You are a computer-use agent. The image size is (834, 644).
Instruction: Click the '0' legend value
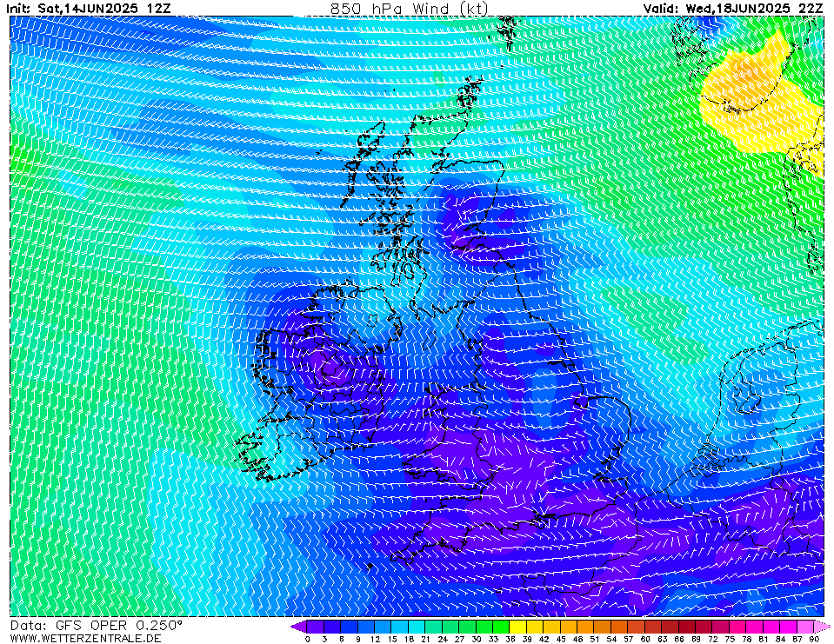(308, 639)
